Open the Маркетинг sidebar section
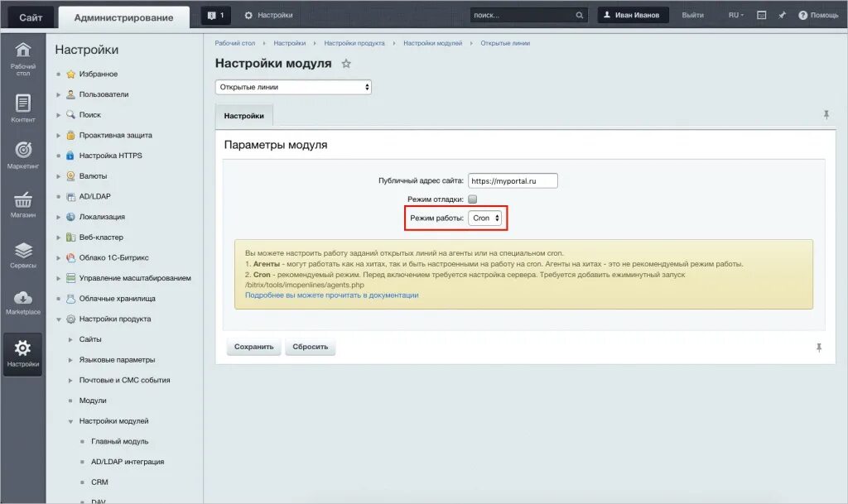 [22, 155]
